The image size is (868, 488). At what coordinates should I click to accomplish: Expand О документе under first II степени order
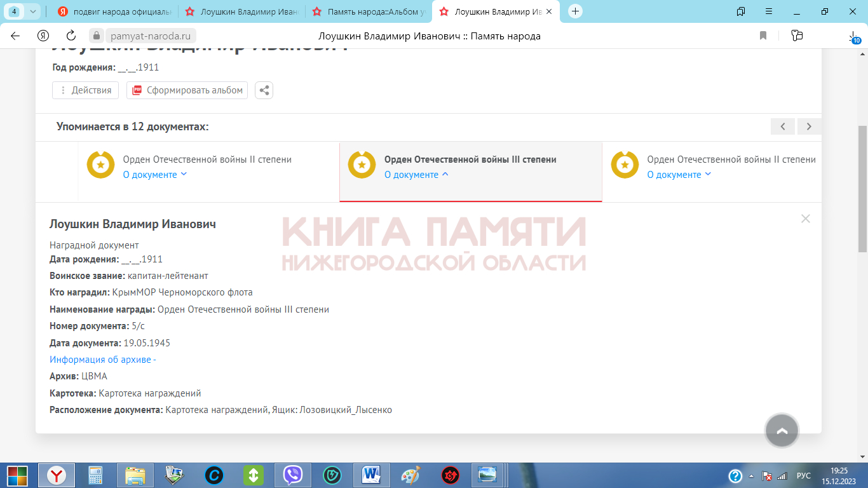[155, 175]
